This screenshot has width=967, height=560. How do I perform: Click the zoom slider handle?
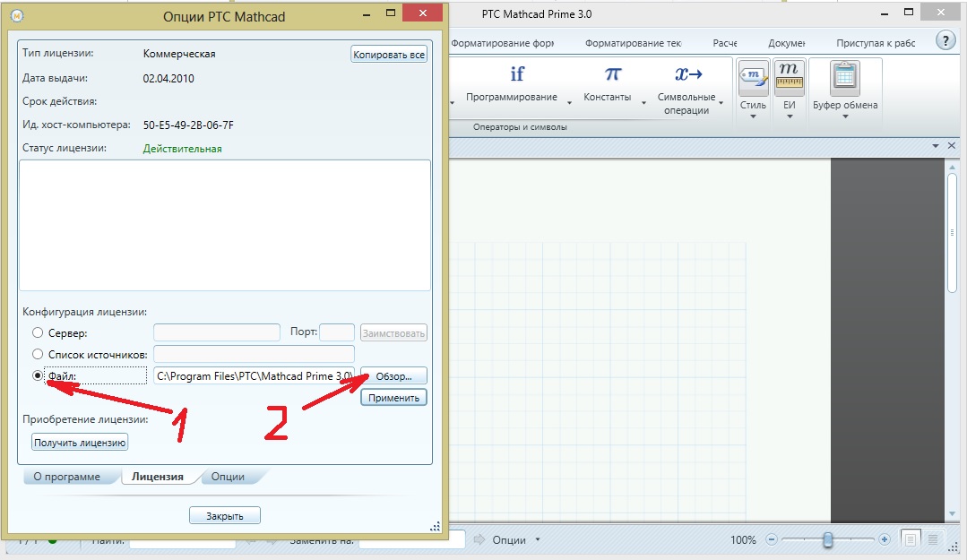coord(827,539)
